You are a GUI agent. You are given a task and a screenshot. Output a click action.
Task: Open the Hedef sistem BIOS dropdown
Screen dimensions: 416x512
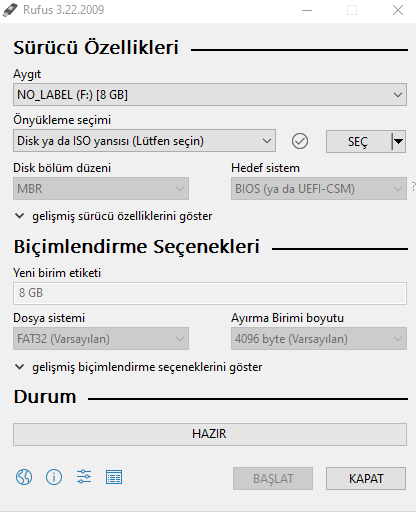tap(319, 189)
